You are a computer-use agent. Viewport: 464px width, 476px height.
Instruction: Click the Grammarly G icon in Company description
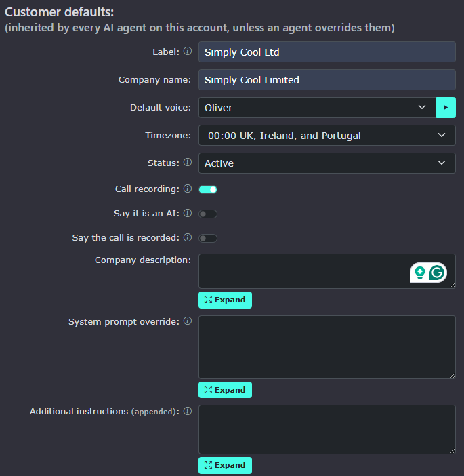[x=437, y=273]
